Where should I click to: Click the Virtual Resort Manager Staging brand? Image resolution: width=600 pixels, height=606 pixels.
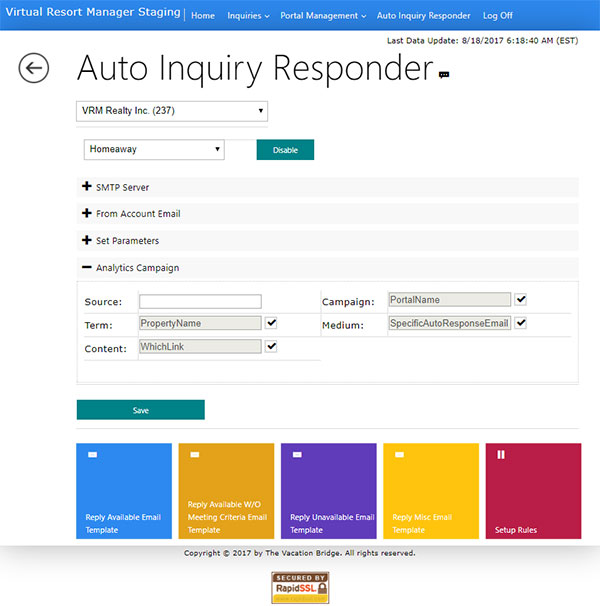pyautogui.click(x=93, y=12)
